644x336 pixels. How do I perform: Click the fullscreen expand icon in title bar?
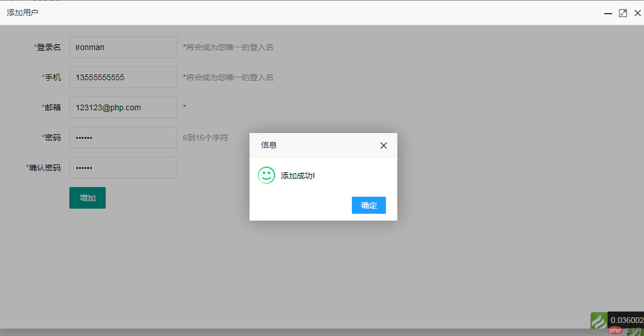click(623, 13)
